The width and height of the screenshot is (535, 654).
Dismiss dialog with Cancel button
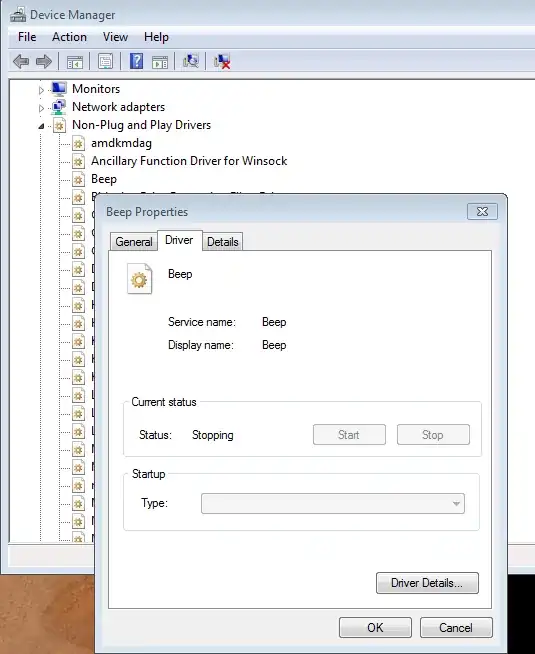coord(456,628)
